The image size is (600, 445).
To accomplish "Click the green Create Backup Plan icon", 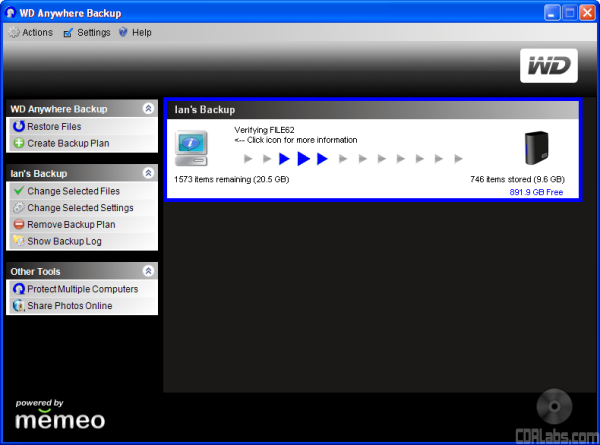I will [19, 144].
